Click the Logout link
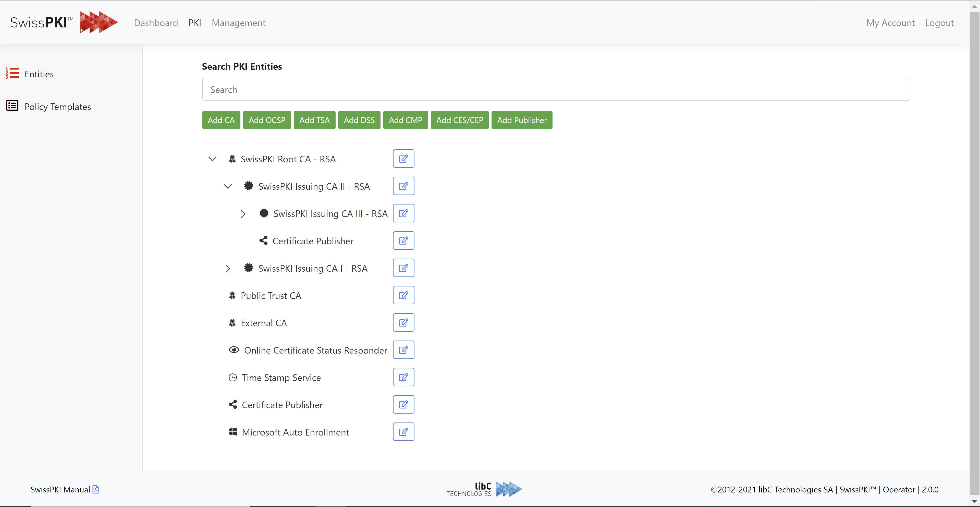The width and height of the screenshot is (980, 507). (x=939, y=23)
